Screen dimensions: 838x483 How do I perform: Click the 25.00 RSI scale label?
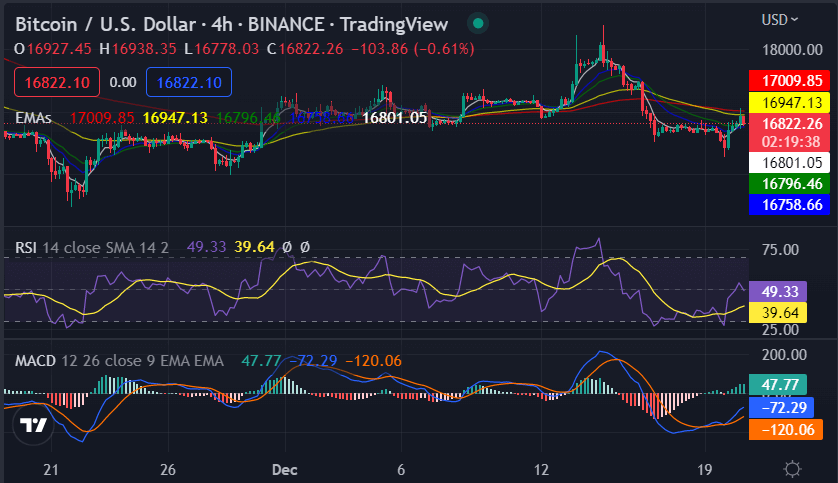780,330
